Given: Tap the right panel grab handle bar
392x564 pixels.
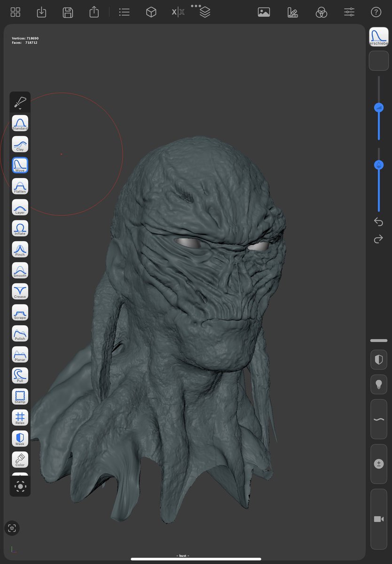Looking at the screenshot, I should click(379, 340).
